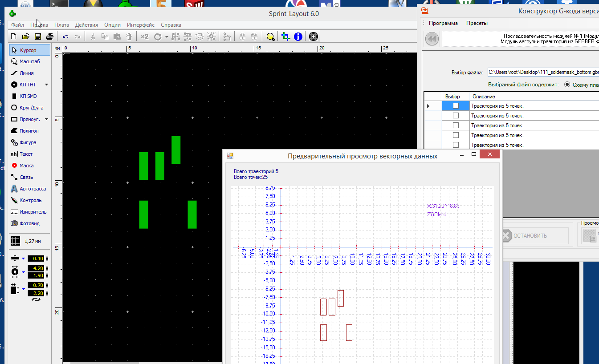Create a new file in Sprint-Layout toolbar
This screenshot has width=599, height=364.
tap(14, 36)
